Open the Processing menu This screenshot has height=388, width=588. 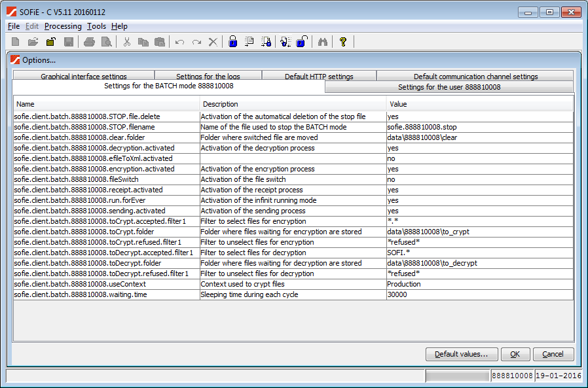click(x=63, y=26)
